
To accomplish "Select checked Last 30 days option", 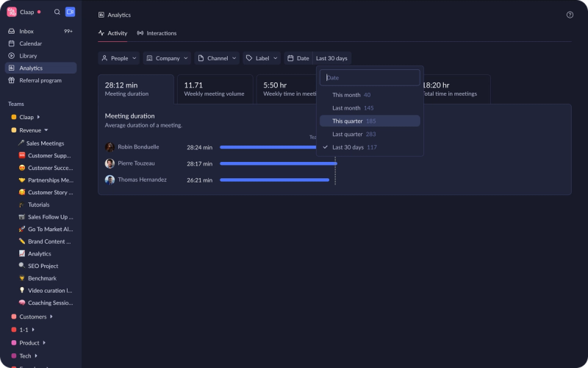I will [x=370, y=147].
